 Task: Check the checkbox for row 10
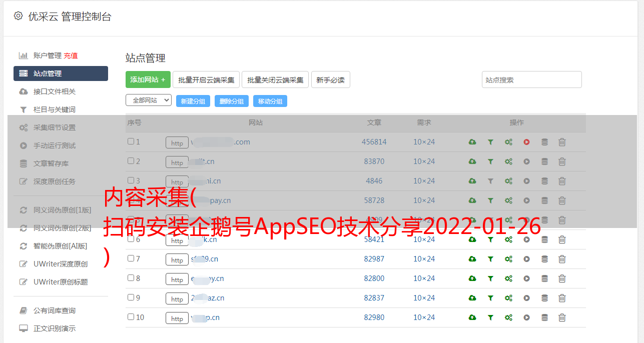point(131,317)
